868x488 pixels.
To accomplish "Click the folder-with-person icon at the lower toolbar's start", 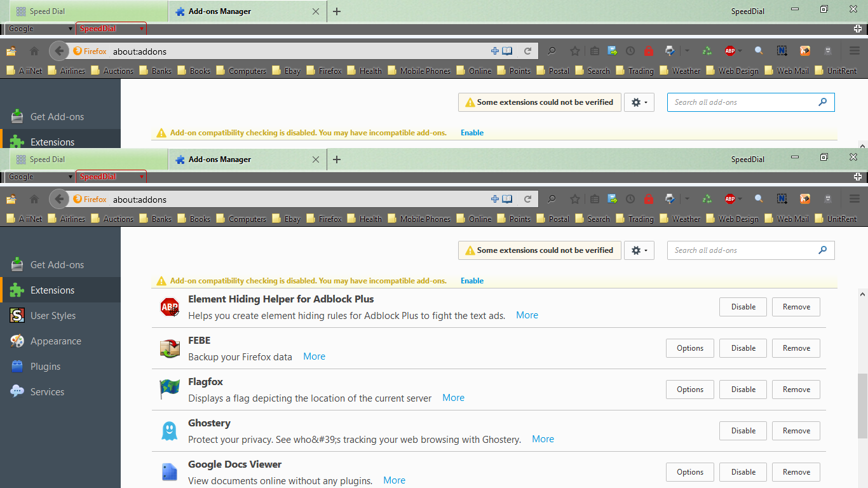I will (x=11, y=199).
